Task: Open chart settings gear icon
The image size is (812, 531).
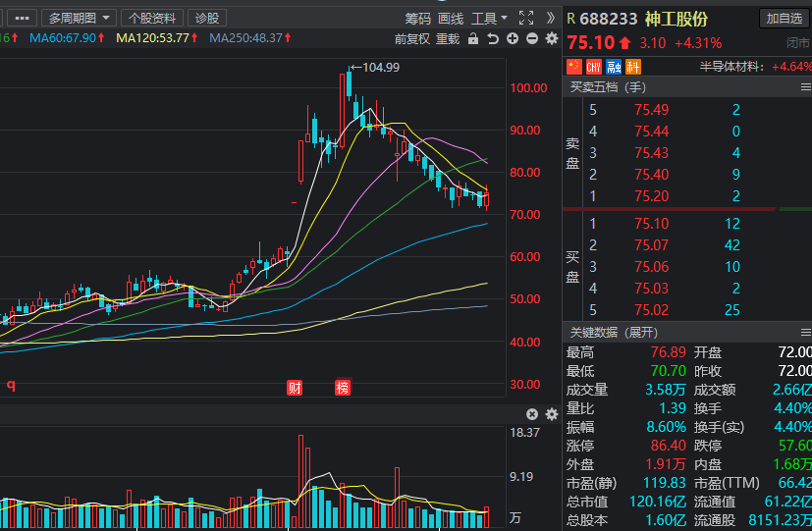Action: [x=552, y=39]
